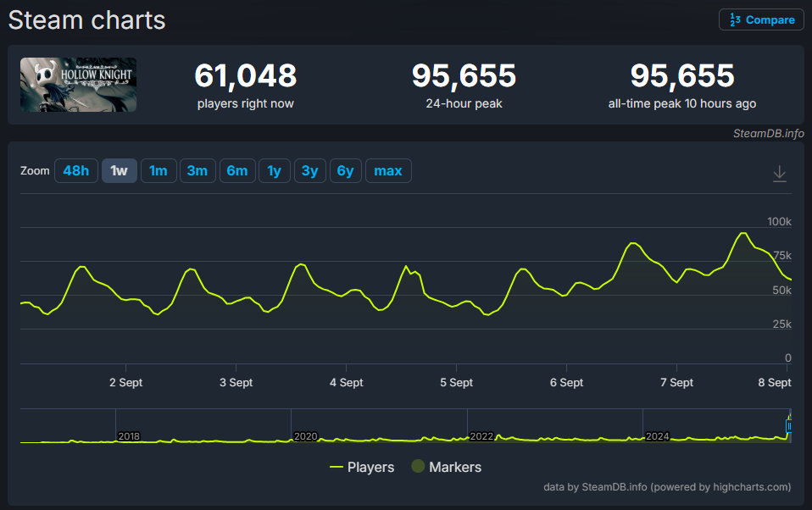Click the Steam charts heading
The width and height of the screenshot is (812, 510).
click(87, 20)
